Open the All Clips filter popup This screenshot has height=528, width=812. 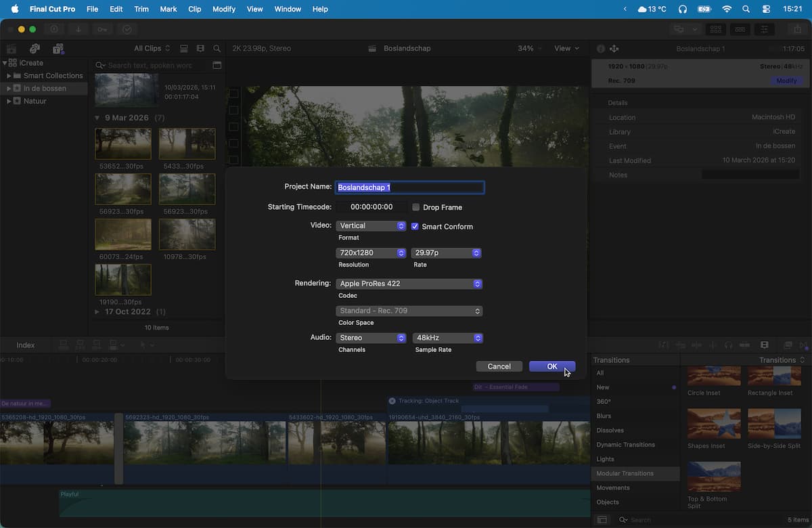[x=152, y=49]
